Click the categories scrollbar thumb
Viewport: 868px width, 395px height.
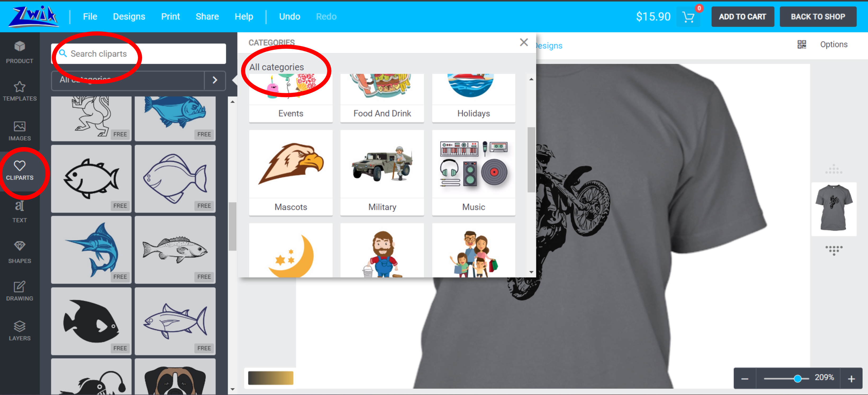531,160
